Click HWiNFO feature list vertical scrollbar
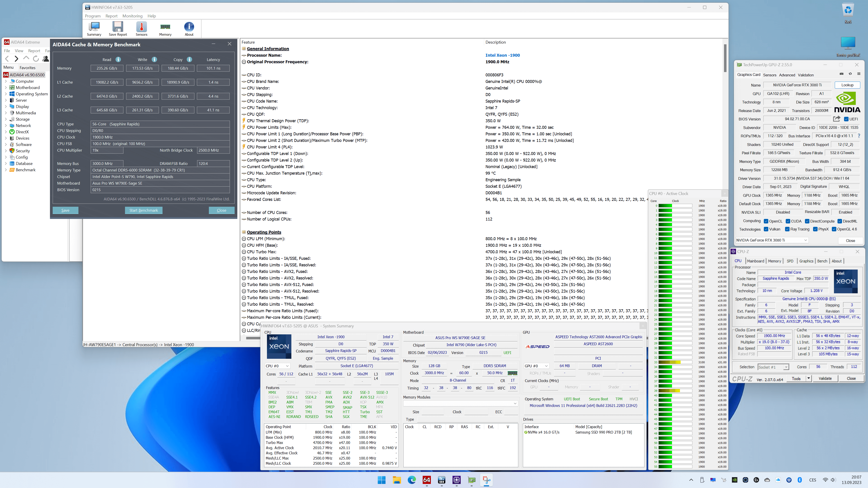The width and height of the screenshot is (868, 488). (x=725, y=58)
